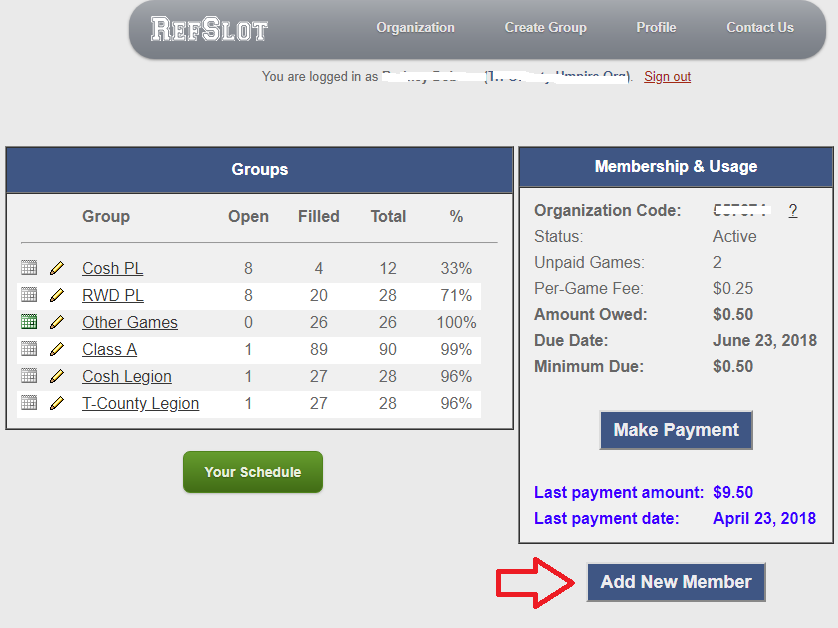Click the pencil icon next to Other Games
838x628 pixels.
pos(57,322)
